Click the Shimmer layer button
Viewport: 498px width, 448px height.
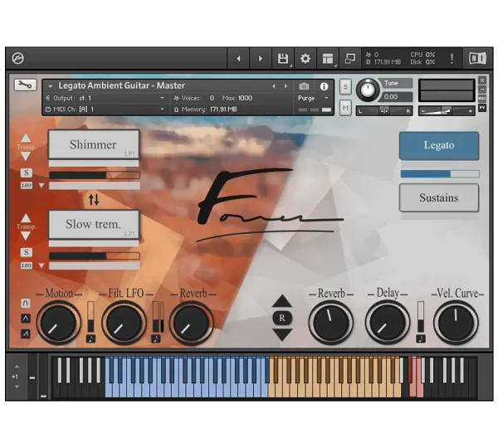[93, 144]
